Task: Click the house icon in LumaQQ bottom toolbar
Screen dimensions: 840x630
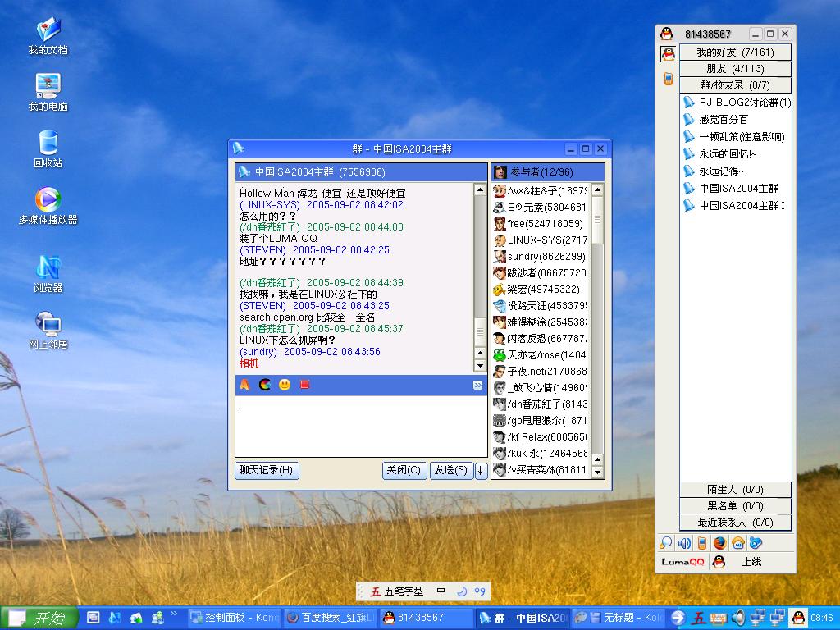Action: 737,542
